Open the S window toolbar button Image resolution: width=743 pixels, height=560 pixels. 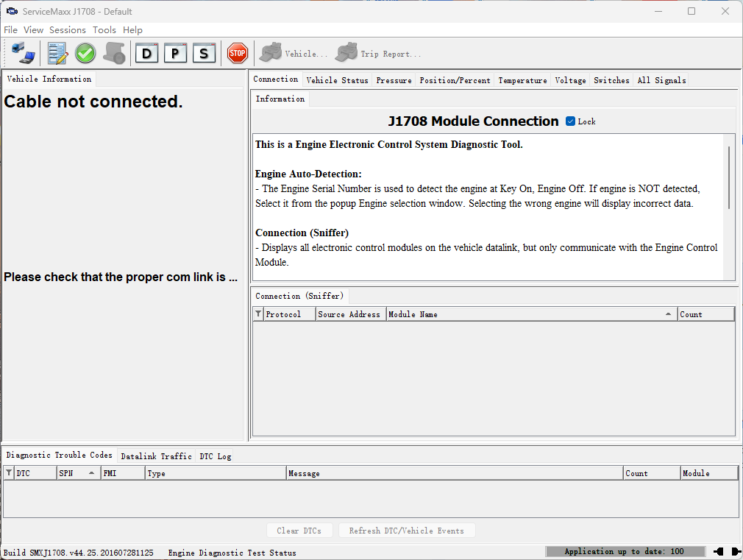(x=204, y=53)
